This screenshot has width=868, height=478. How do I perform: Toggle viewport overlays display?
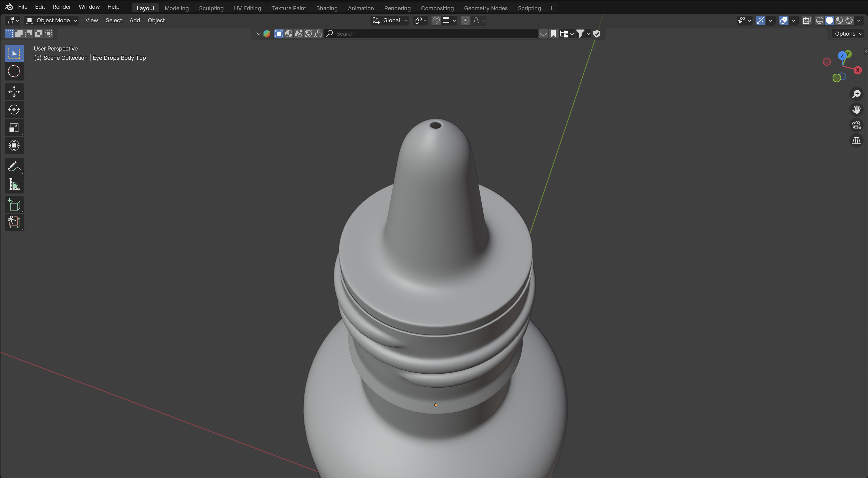point(784,21)
